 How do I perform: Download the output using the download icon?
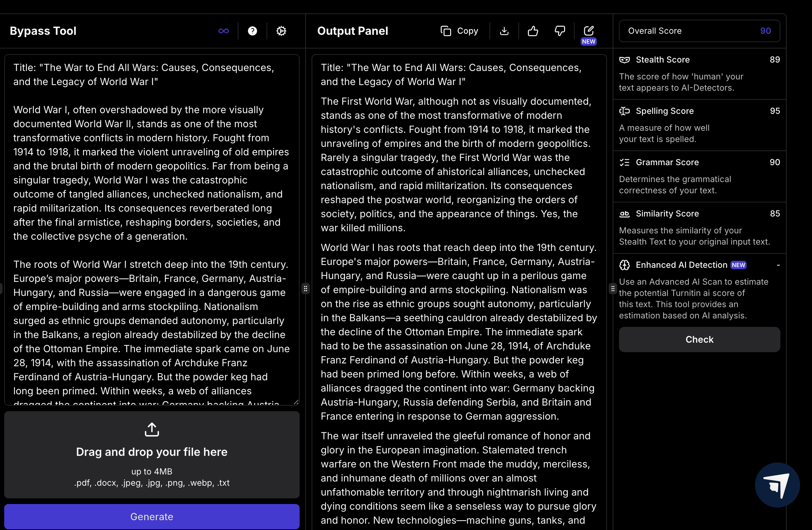coord(504,31)
